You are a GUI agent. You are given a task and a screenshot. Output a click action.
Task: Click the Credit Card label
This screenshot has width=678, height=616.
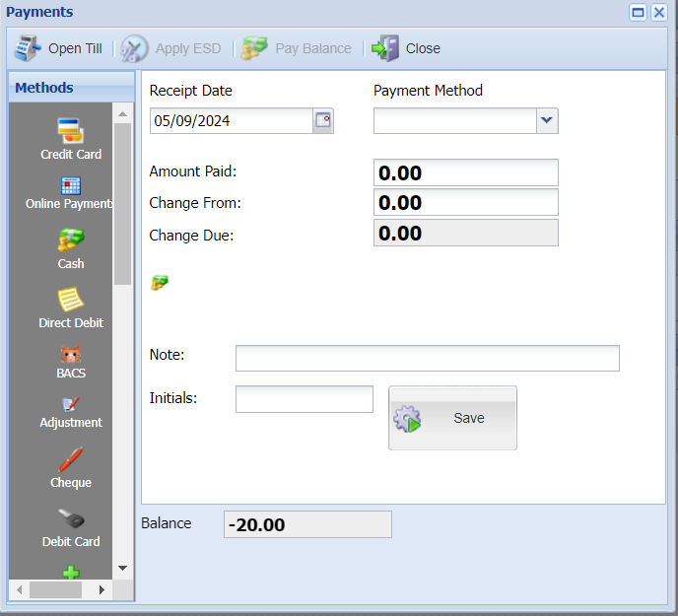[x=71, y=155]
